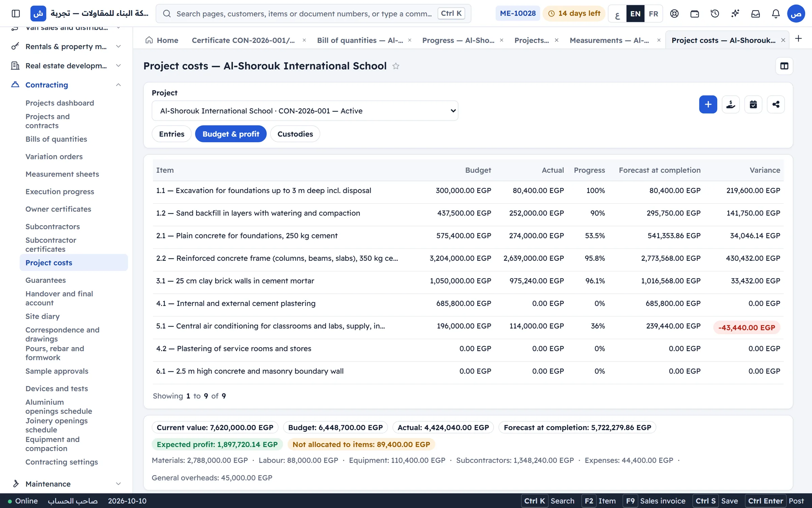This screenshot has width=812, height=508.
Task: Open Certificate CON-2026-001 tab
Action: coord(243,40)
